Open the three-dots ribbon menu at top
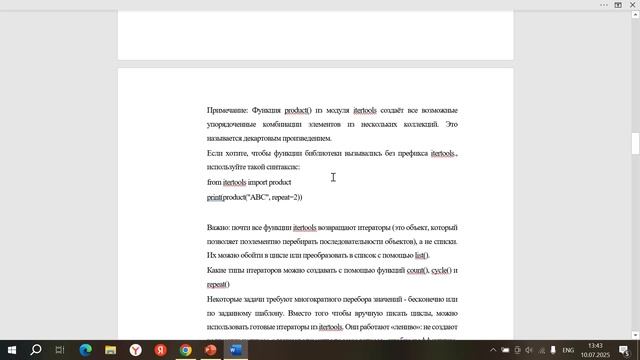The width and height of the screenshot is (640, 360). pyautogui.click(x=604, y=5)
